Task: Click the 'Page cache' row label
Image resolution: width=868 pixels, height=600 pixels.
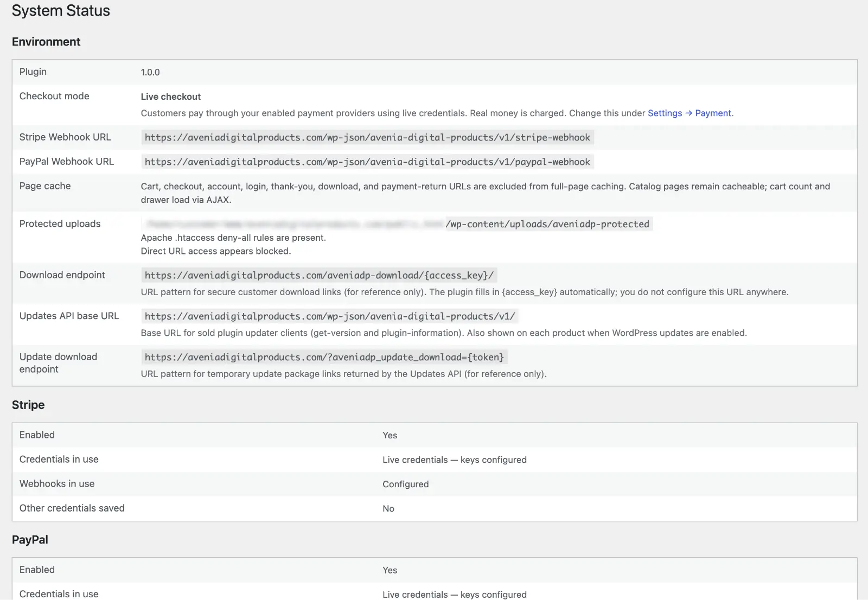Action: click(45, 186)
